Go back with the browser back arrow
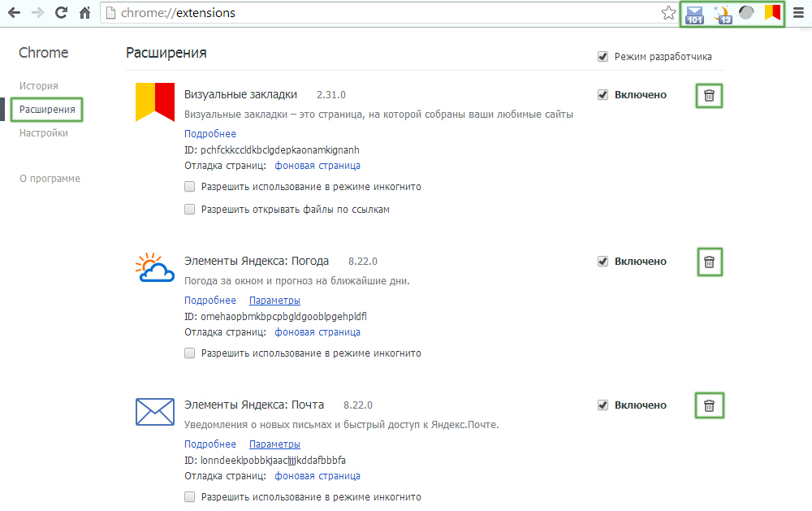 [14, 12]
